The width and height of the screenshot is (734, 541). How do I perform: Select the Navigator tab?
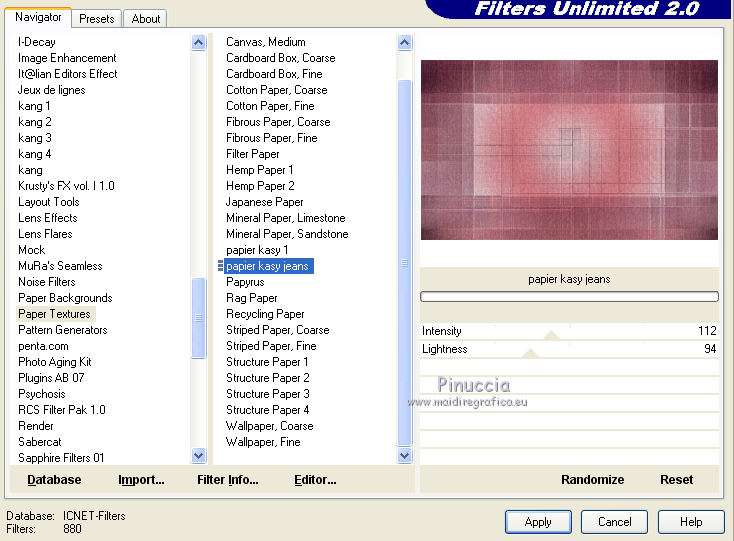38,17
